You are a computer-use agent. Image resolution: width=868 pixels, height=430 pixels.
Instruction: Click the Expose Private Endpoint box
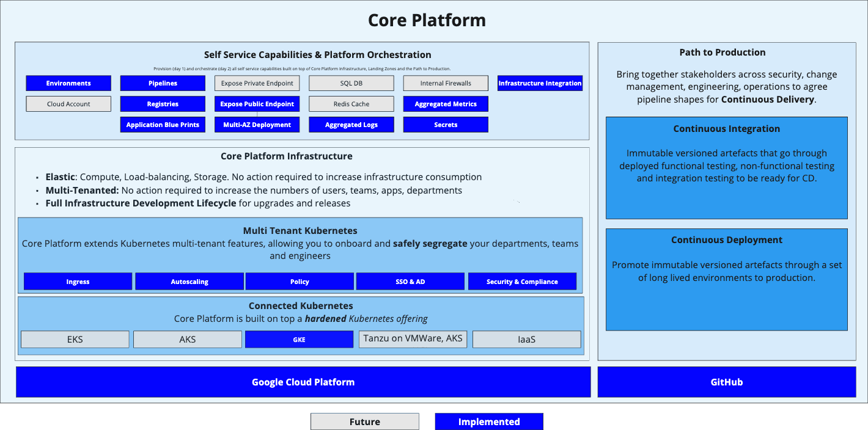[257, 83]
